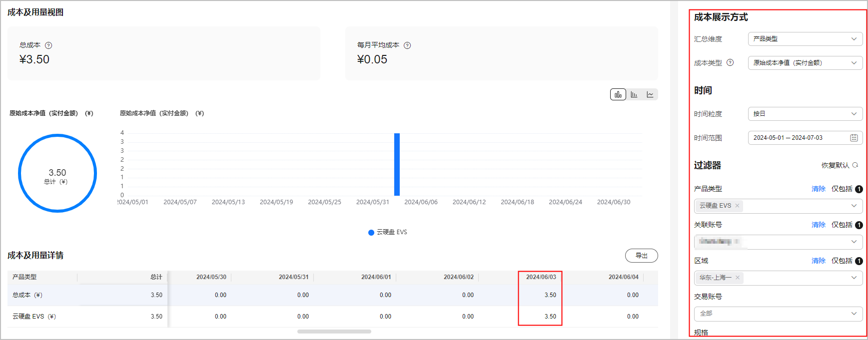The image size is (868, 340).
Task: Click 清除 link for 产品类型 filter
Action: 818,189
